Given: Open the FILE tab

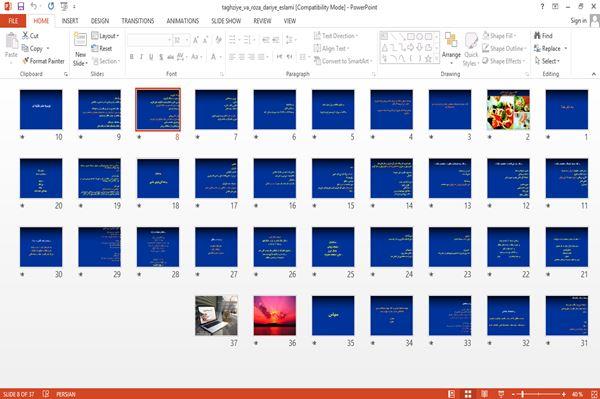Looking at the screenshot, I should (x=13, y=21).
